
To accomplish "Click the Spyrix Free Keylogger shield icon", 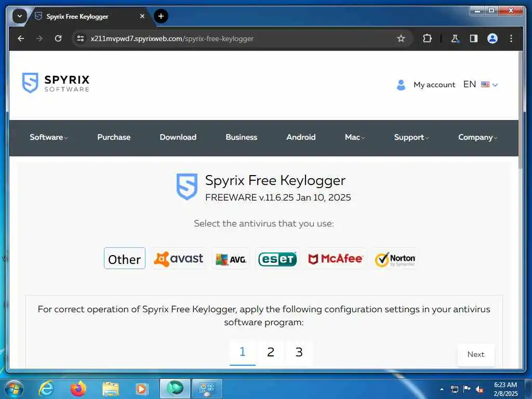I will [187, 187].
